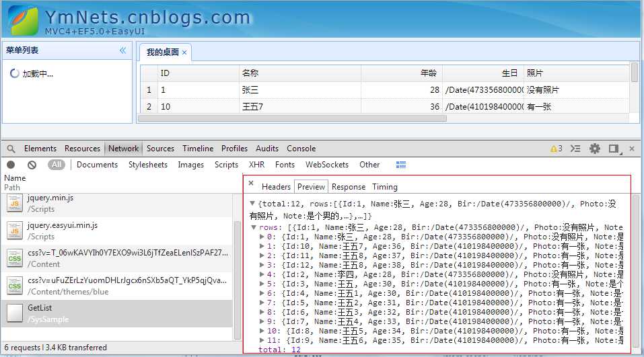Click the YmNets logo icon
644x357 pixels.
pos(23,20)
